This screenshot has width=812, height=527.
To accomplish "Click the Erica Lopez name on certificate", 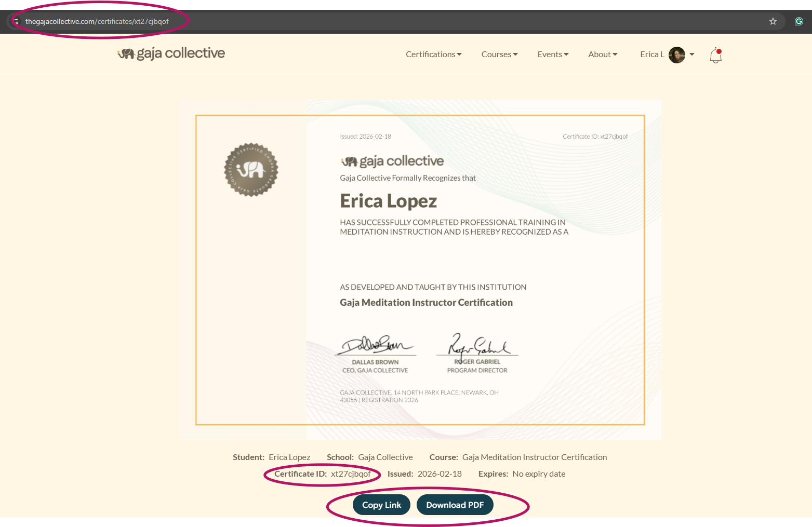I will pos(388,201).
